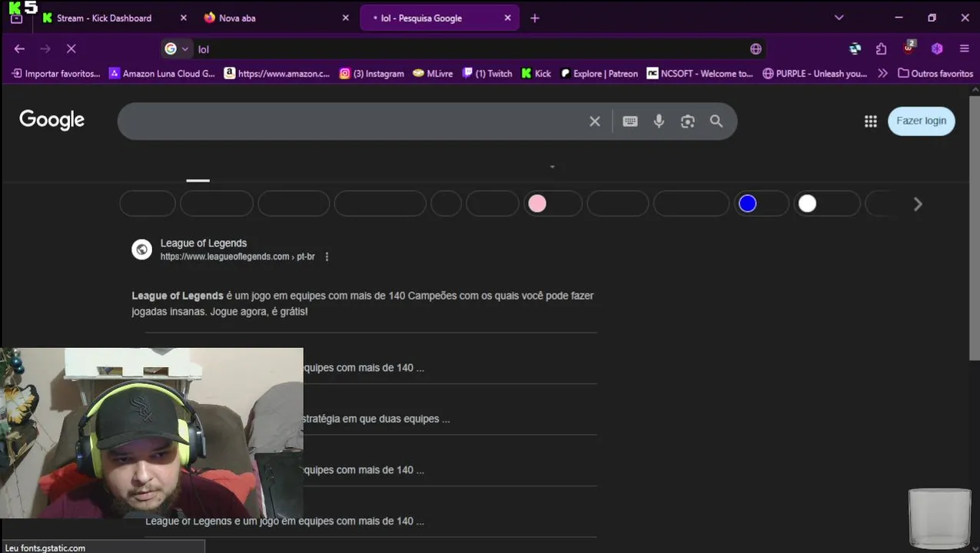The height and width of the screenshot is (553, 980).
Task: Click the League of Legends description snippet
Action: pyautogui.click(x=363, y=303)
